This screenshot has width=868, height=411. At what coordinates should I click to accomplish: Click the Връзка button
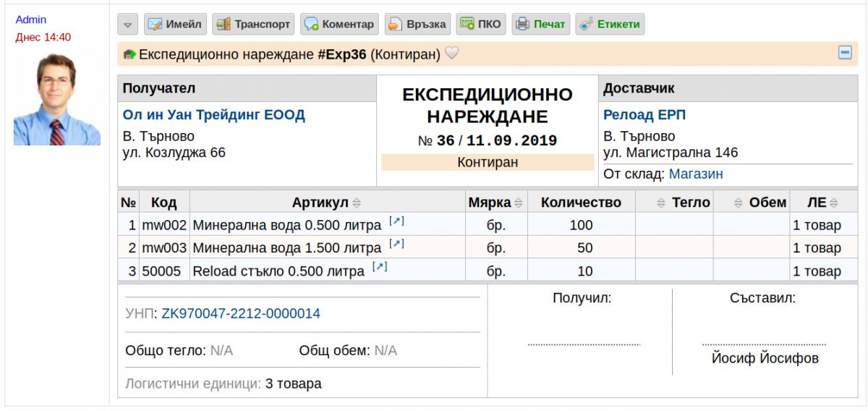[x=417, y=24]
